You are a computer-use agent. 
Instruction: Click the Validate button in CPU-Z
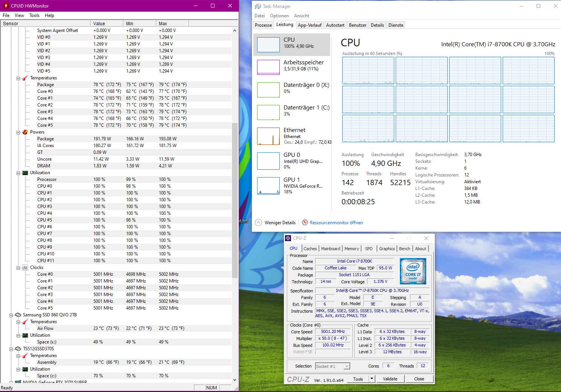coord(390,379)
